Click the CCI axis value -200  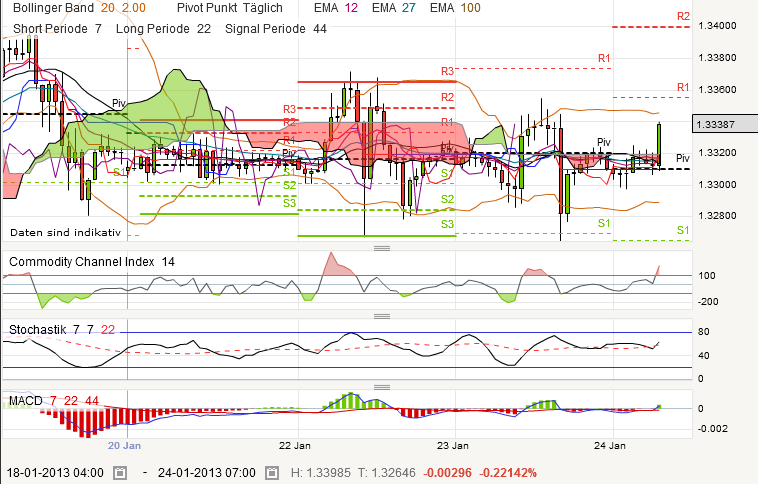[707, 301]
